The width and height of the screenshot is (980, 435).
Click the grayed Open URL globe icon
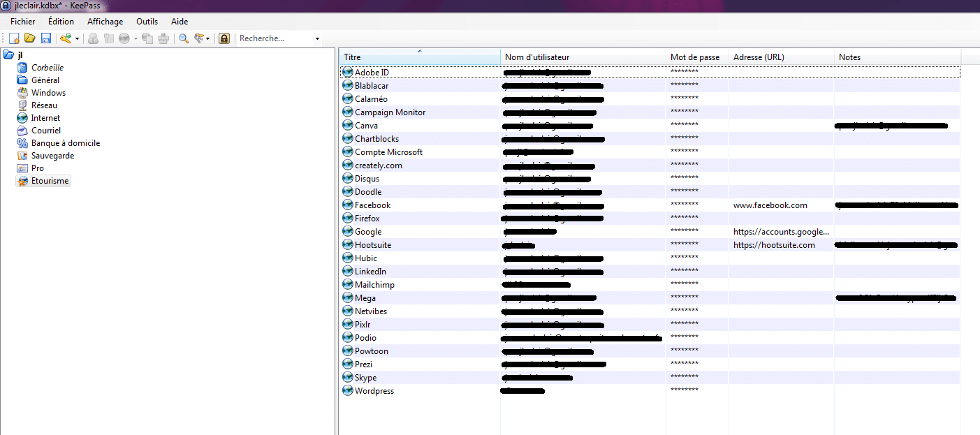[x=124, y=38]
